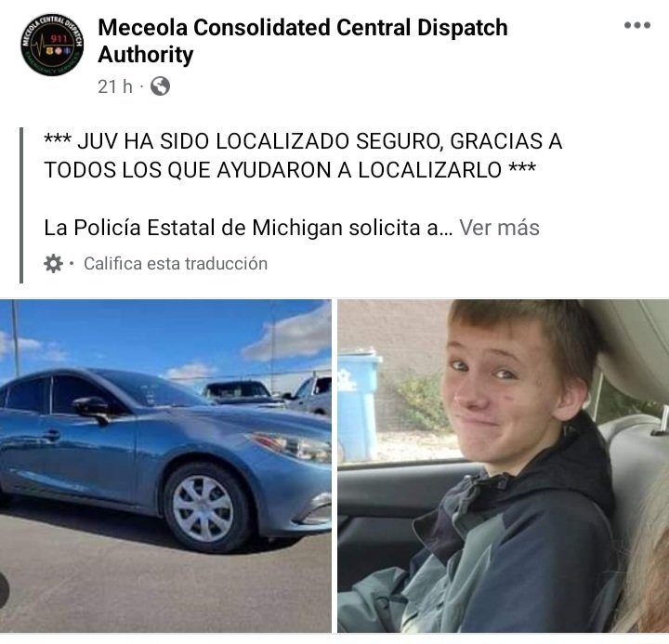Tap the translated JUV HA SIDO LOCALIZADO text
Viewport: 669px width, 644px height.
[x=303, y=155]
